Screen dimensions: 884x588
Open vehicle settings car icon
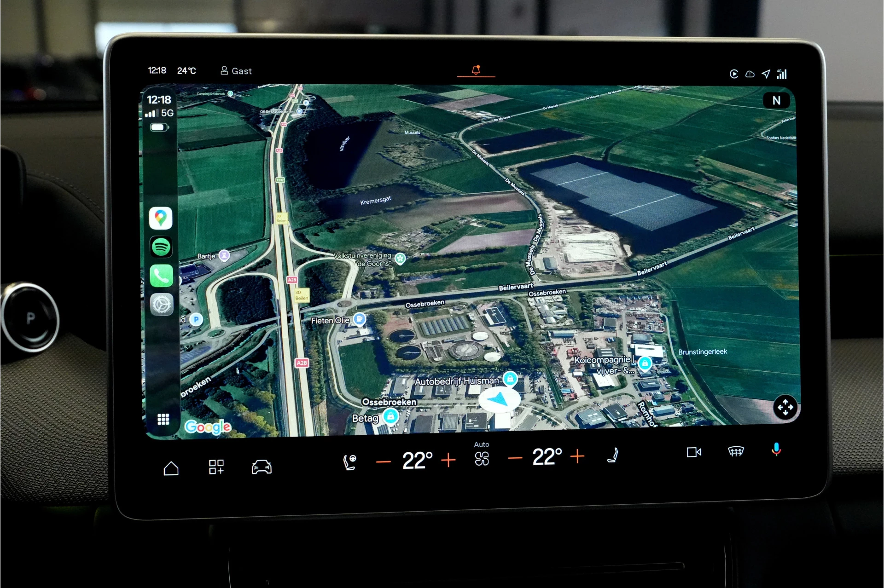point(262,467)
